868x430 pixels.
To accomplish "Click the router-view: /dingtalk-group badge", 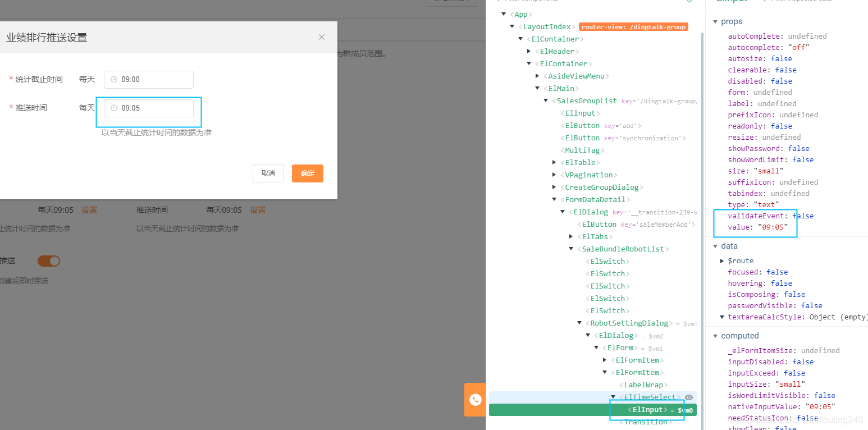I will (633, 27).
